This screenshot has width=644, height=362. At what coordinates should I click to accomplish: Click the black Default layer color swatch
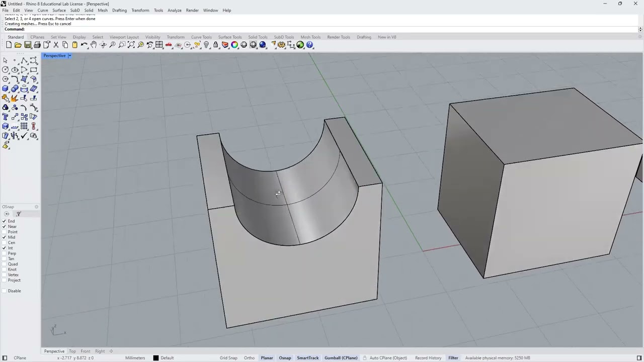pos(155,358)
